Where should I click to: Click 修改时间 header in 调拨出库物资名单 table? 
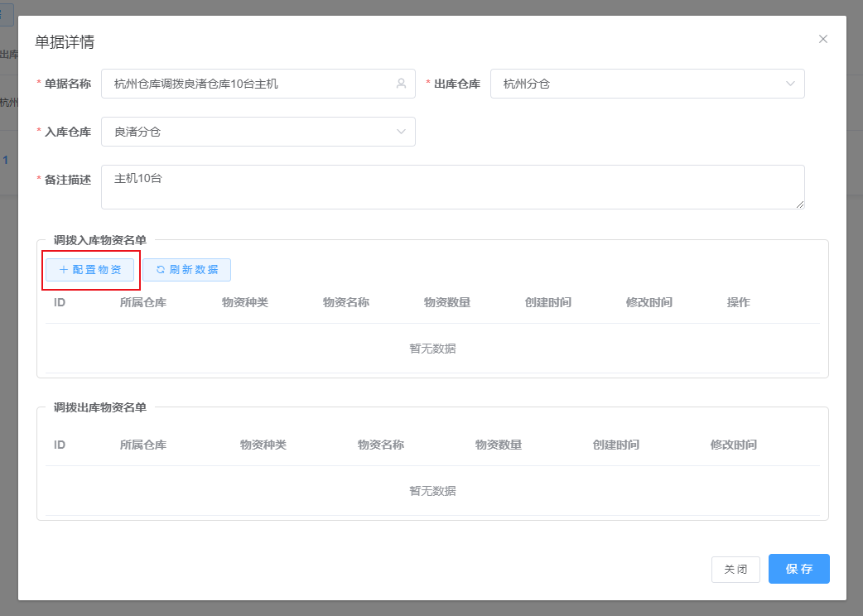pos(733,445)
